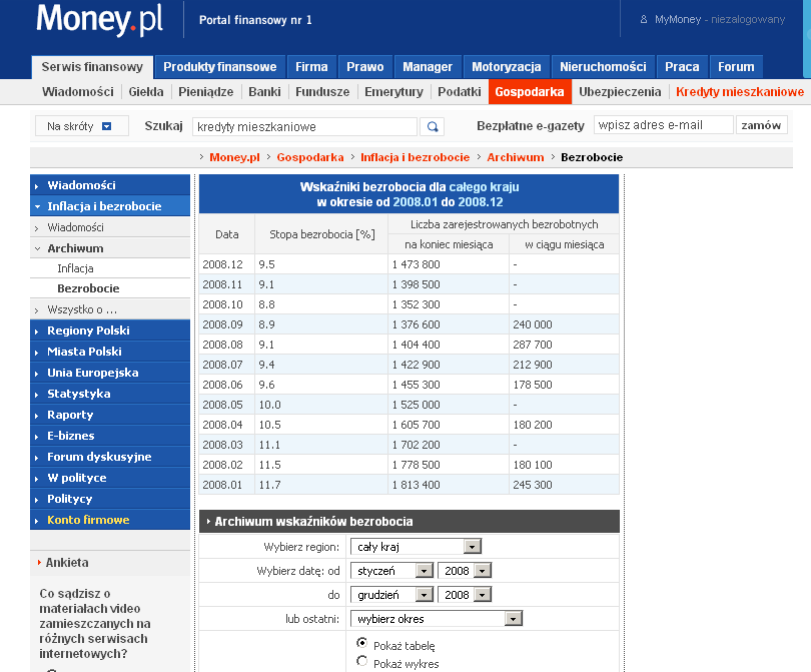Click value 1 813 400 in table
Screen dimensions: 811x672
[x=416, y=485]
